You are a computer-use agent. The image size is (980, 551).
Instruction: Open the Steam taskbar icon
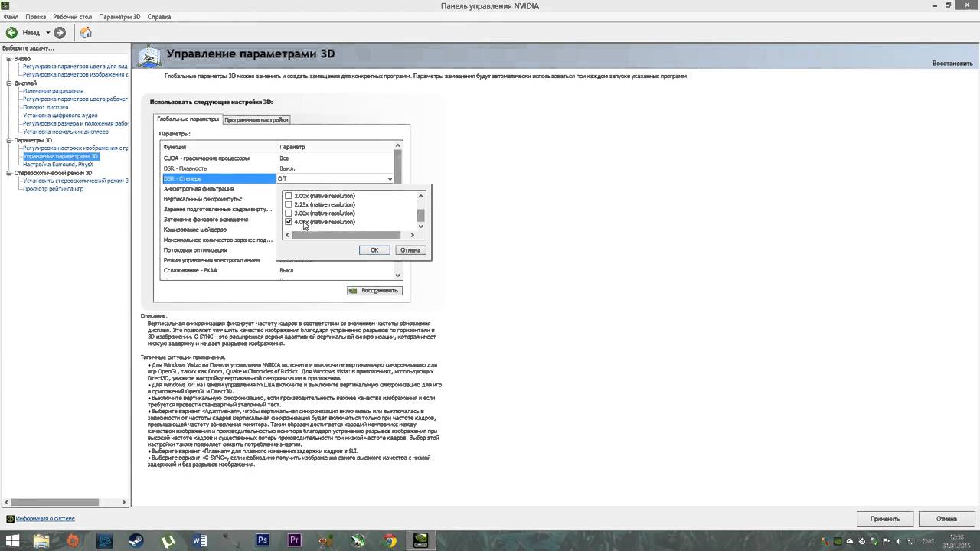click(x=136, y=541)
